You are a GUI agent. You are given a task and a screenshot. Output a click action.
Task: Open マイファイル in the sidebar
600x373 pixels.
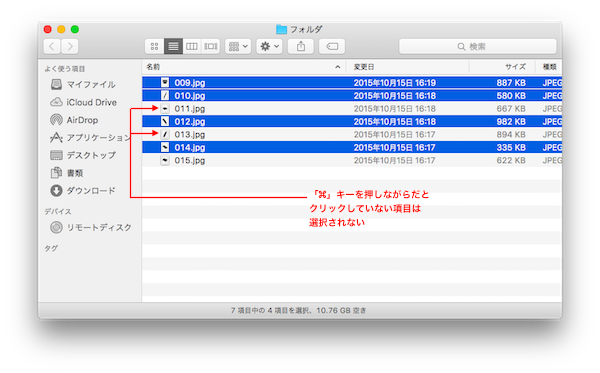[83, 85]
